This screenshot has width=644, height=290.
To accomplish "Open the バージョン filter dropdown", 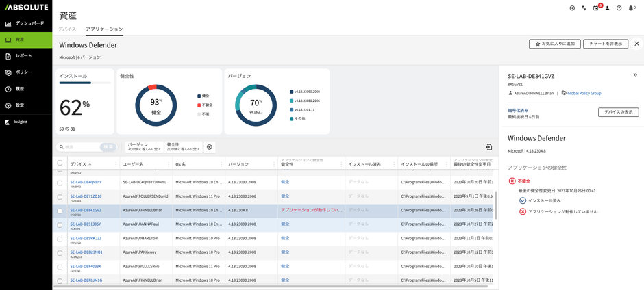I will (x=144, y=147).
